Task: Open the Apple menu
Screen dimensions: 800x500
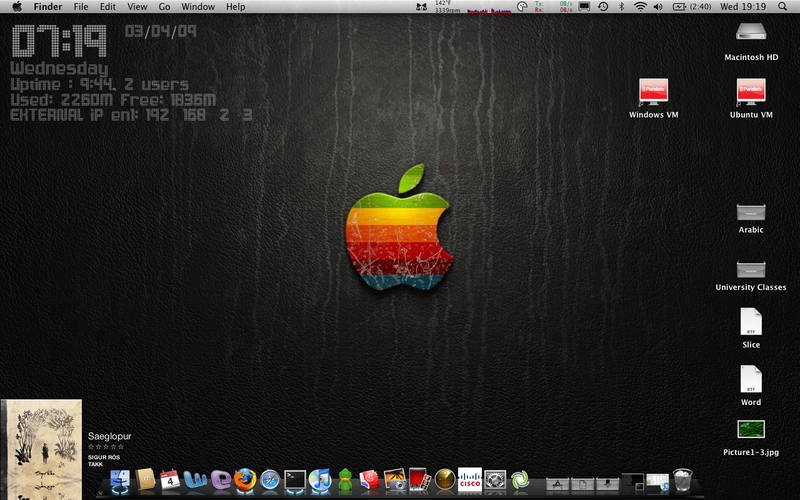Action: click(17, 7)
